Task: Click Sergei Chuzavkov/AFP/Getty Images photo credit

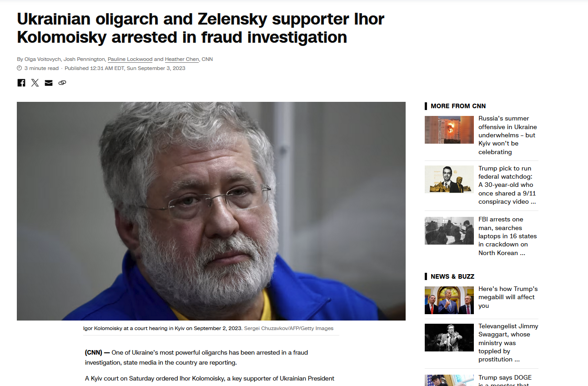Action: tap(289, 328)
